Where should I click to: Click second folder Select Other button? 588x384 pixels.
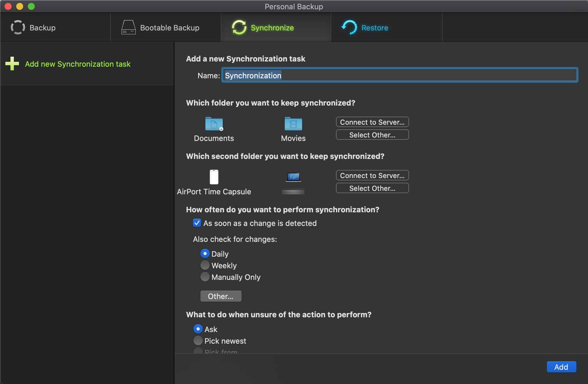[x=372, y=188]
